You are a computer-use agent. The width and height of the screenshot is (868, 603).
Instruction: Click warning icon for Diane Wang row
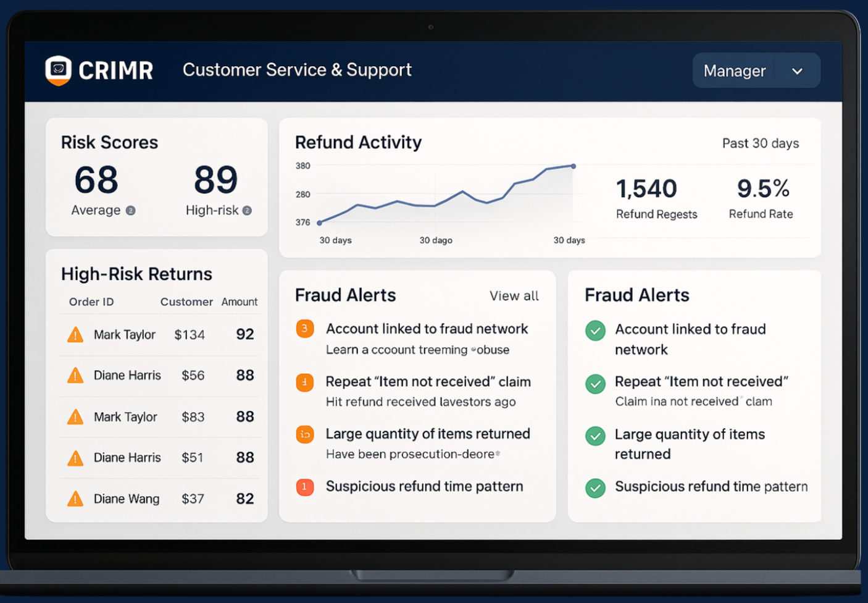tap(75, 499)
